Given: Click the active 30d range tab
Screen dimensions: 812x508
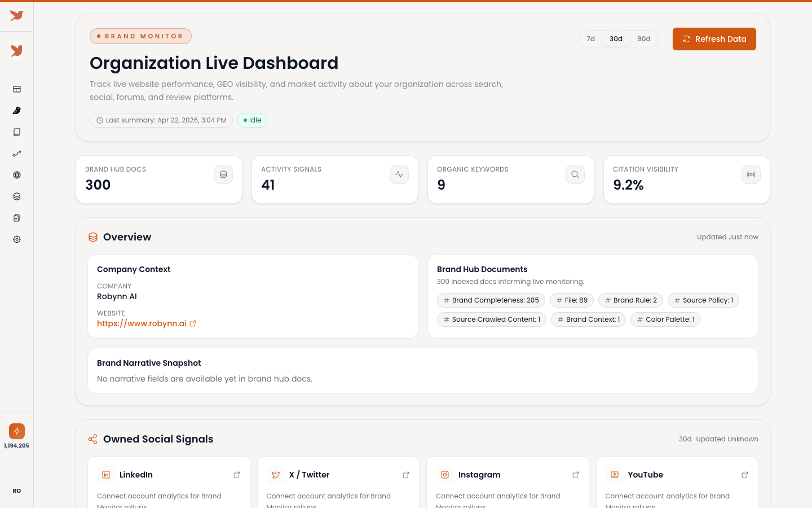Looking at the screenshot, I should (616, 39).
